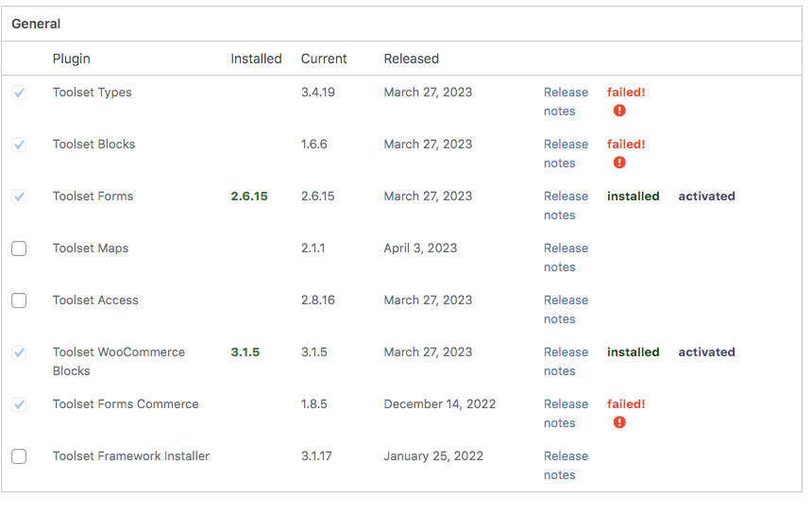
Task: Open Release notes for Toolset Access
Action: pyautogui.click(x=566, y=309)
